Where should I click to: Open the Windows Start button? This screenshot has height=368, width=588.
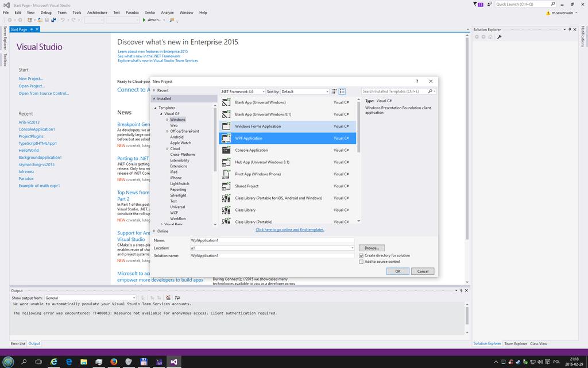coord(8,362)
